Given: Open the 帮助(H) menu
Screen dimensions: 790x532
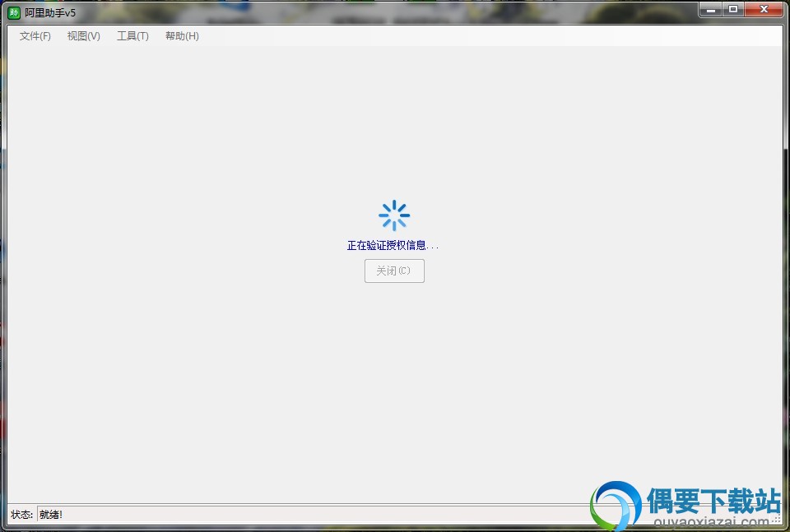Looking at the screenshot, I should point(182,35).
